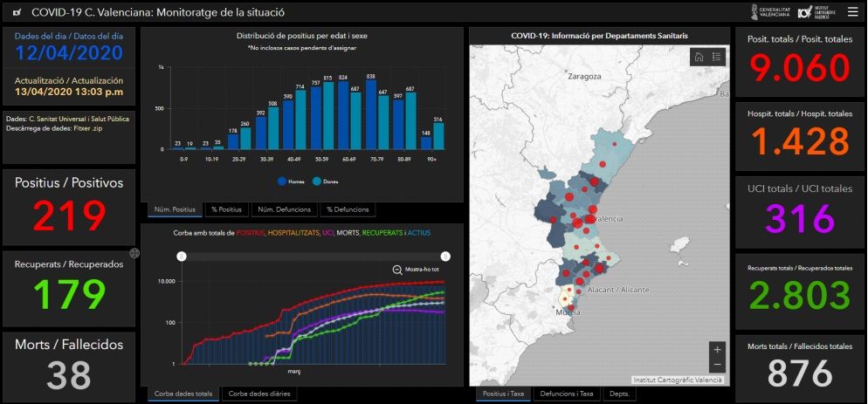Click the Fitxer .zip download link
Screen dimensions: 868x404
(90, 128)
